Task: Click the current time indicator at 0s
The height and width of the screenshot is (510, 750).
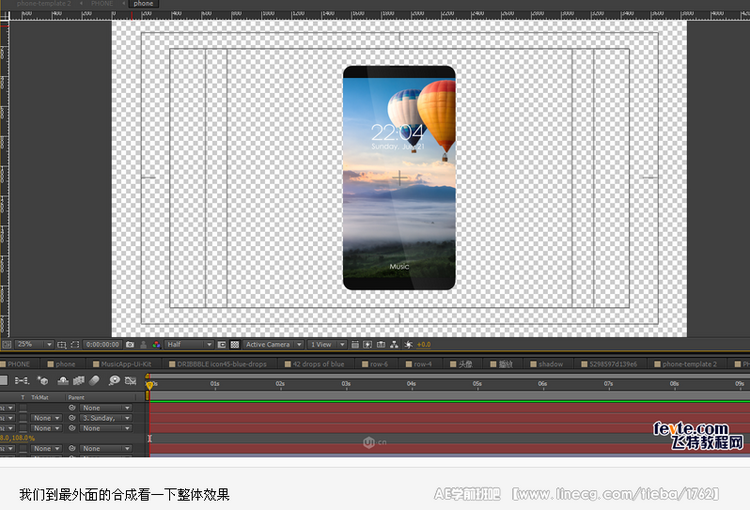Action: [x=149, y=385]
